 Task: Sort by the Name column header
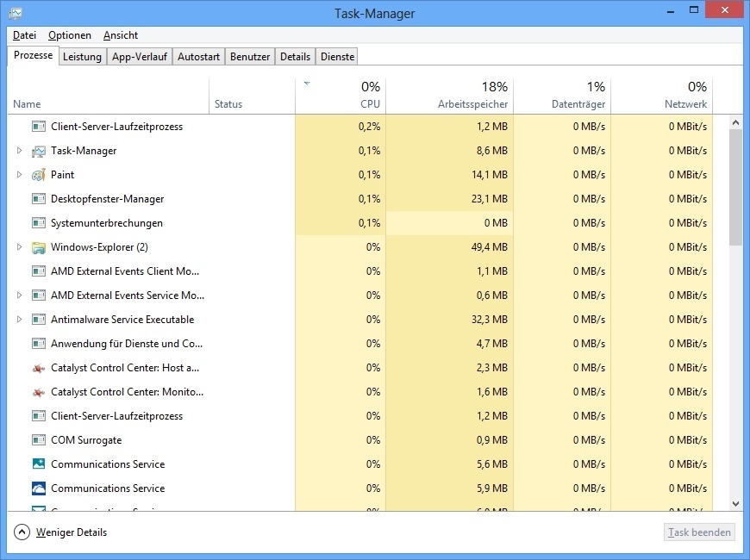108,96
